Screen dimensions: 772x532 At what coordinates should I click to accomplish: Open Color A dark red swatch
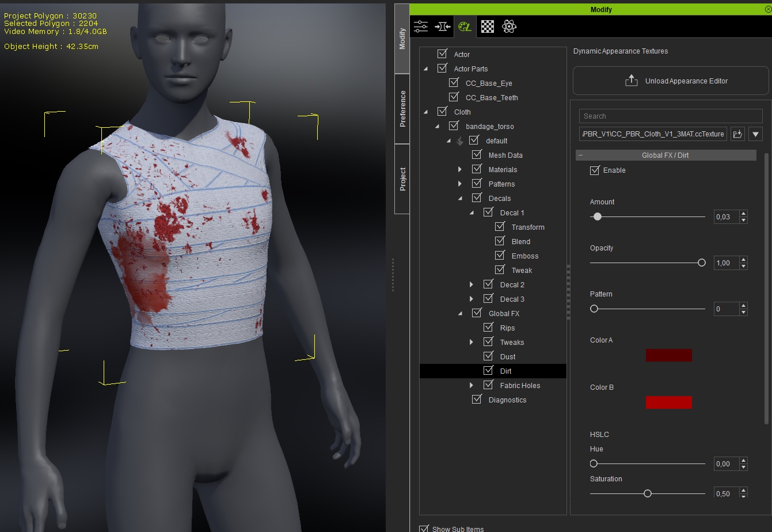(668, 355)
